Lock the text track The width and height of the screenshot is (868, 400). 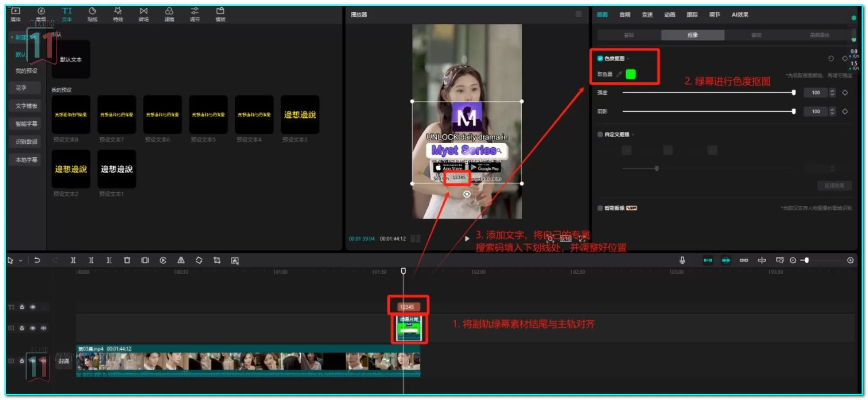[22, 307]
